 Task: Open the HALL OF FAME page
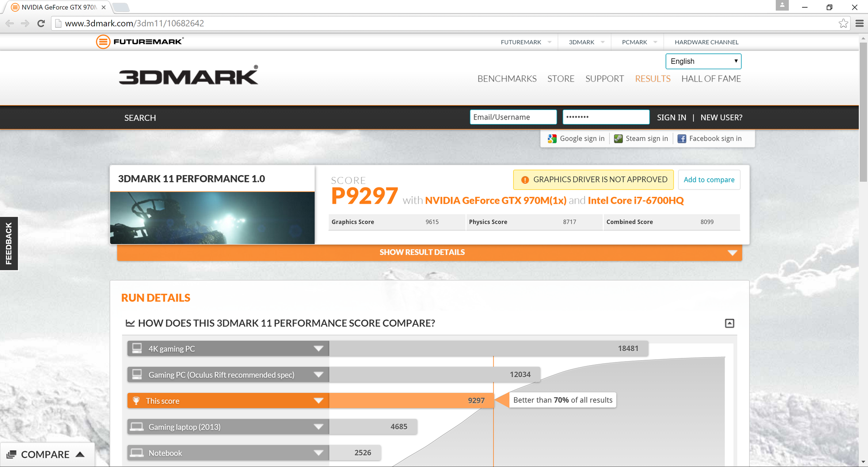tap(711, 79)
